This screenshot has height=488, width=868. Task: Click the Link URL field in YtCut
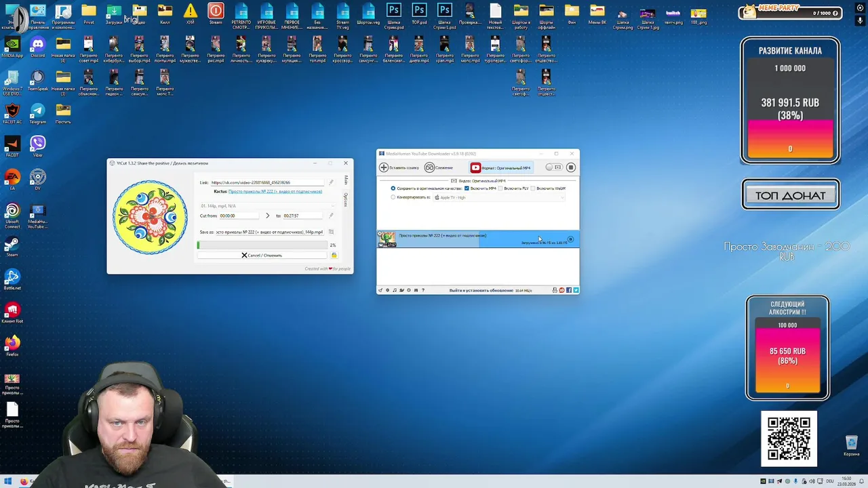click(267, 182)
